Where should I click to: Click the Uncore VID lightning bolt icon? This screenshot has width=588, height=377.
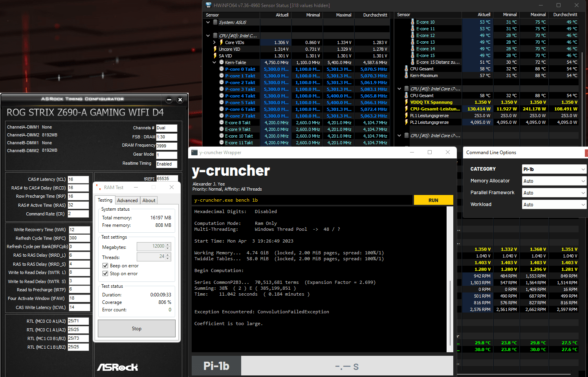[215, 49]
